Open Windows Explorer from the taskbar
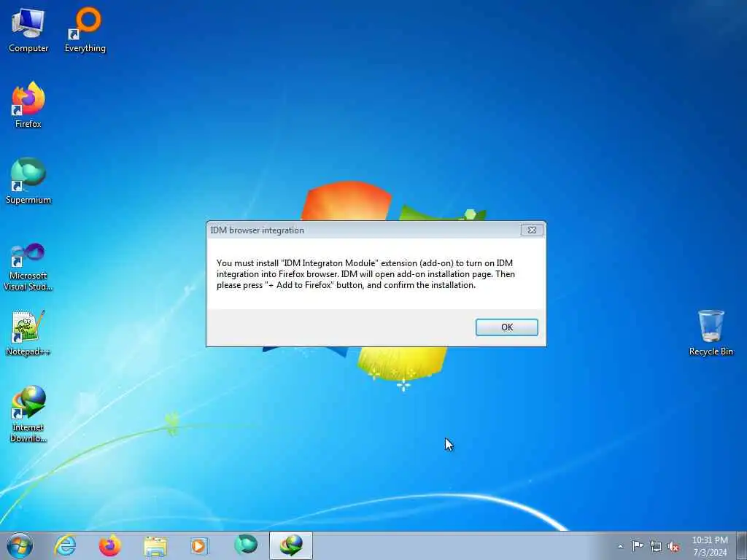 [155, 545]
